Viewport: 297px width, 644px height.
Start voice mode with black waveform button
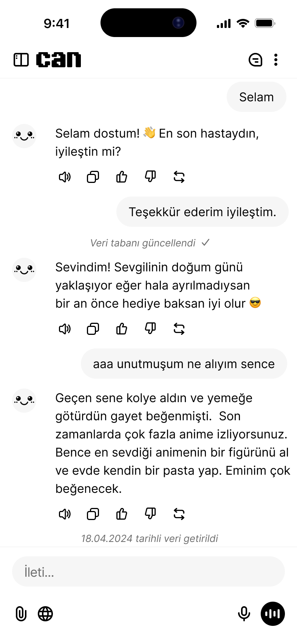[273, 614]
